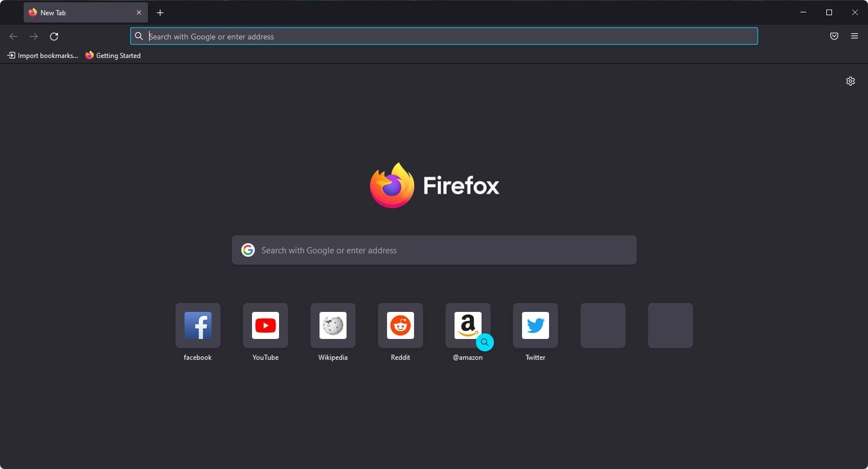Click the first empty shortcut tile
Screen dimensions: 868x469
(603, 325)
